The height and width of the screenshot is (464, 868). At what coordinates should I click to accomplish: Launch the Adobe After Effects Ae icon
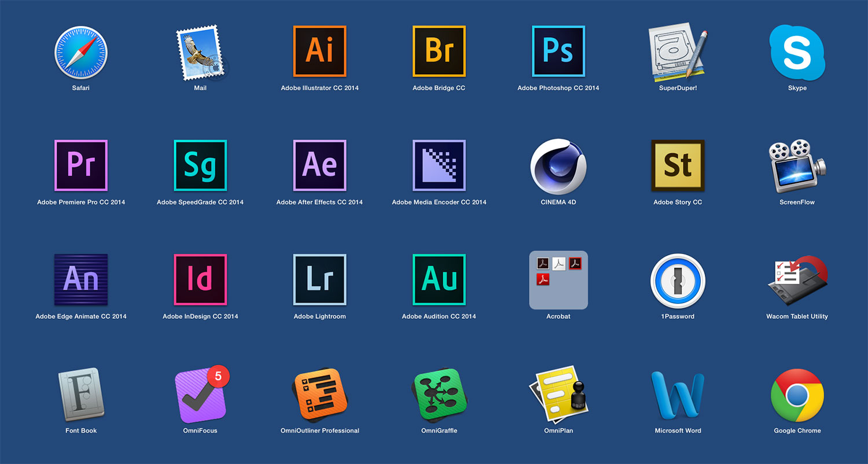319,165
